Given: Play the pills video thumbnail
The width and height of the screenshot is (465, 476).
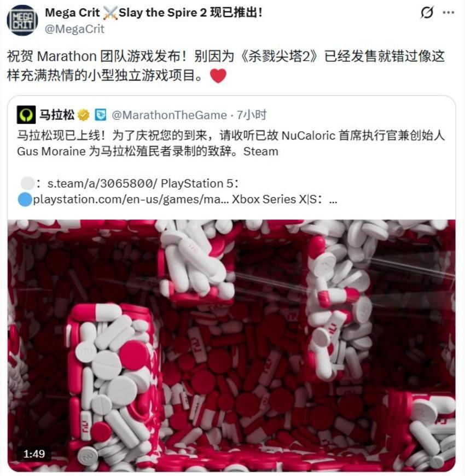Looking at the screenshot, I should click(231, 345).
